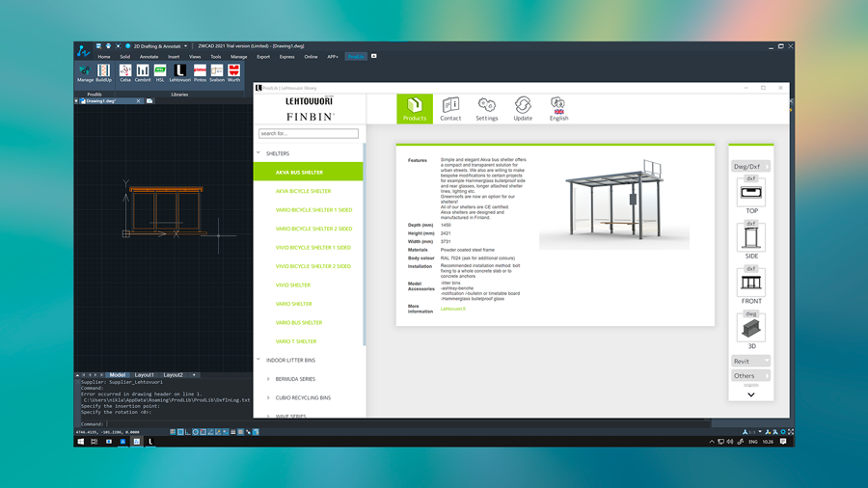Open the Lehtovuori library from ribbon
868x488 pixels.
coord(180,73)
